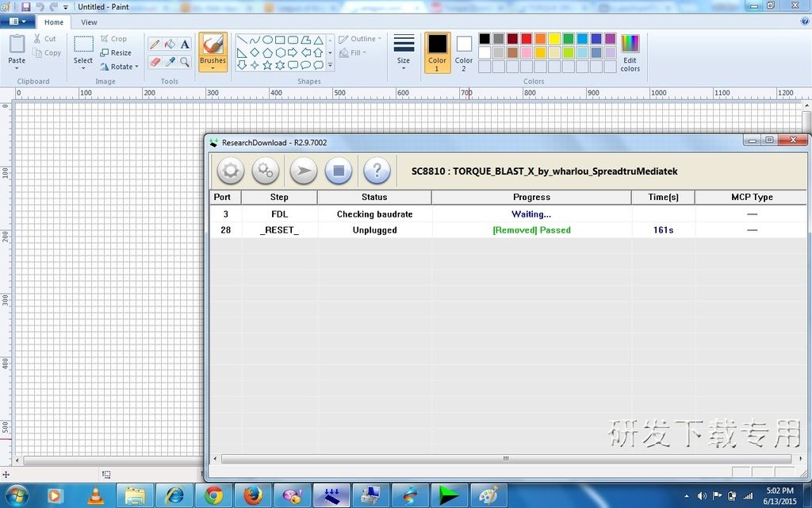
Task: Pick the red color swatch
Action: pyautogui.click(x=527, y=39)
